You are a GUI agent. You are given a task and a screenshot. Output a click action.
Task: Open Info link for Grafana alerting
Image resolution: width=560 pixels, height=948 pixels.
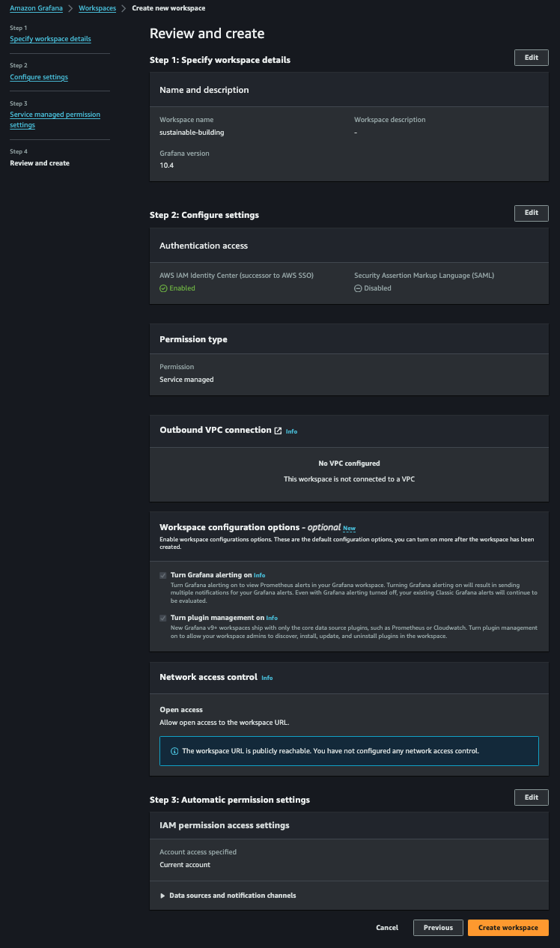[x=260, y=575]
